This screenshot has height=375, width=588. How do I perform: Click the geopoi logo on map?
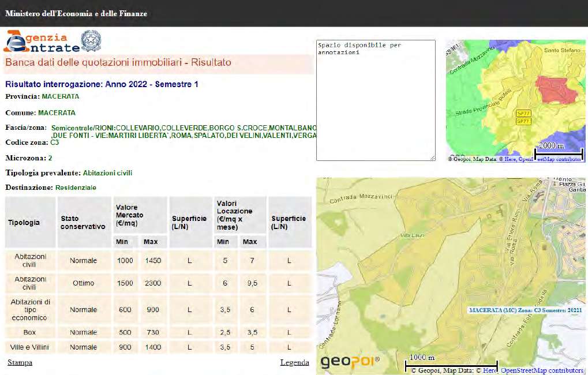[350, 362]
